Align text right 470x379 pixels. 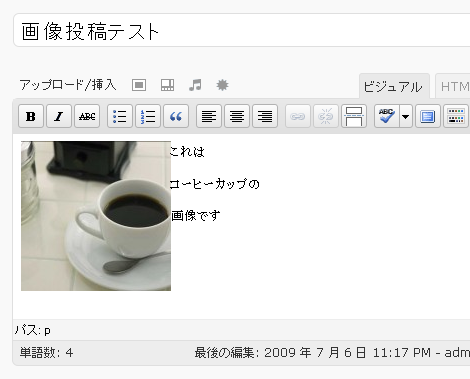[x=265, y=116]
